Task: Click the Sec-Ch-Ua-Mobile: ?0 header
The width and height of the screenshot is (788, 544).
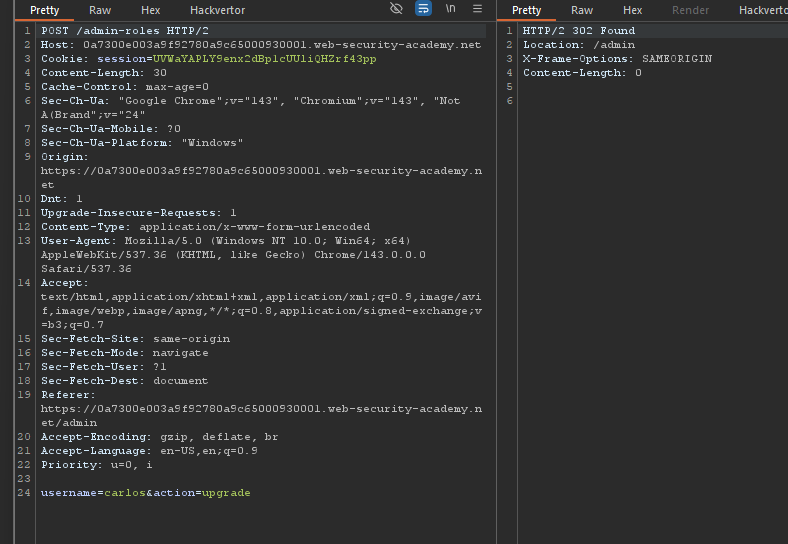Action: 111,129
